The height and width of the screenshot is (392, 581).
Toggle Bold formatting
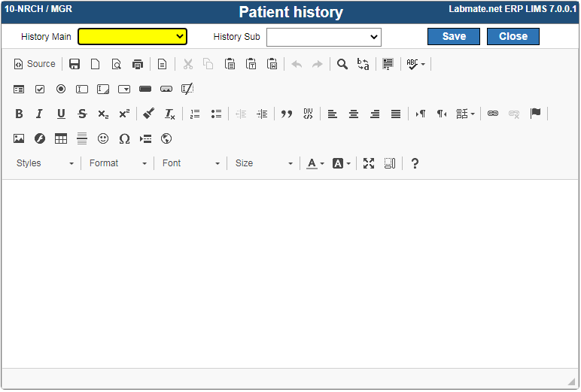point(19,114)
